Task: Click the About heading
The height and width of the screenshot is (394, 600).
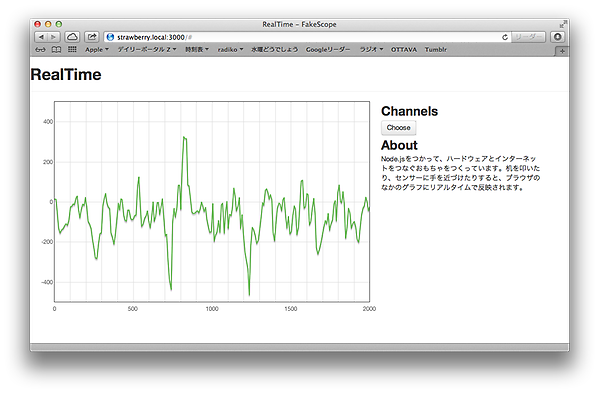Action: tap(399, 145)
